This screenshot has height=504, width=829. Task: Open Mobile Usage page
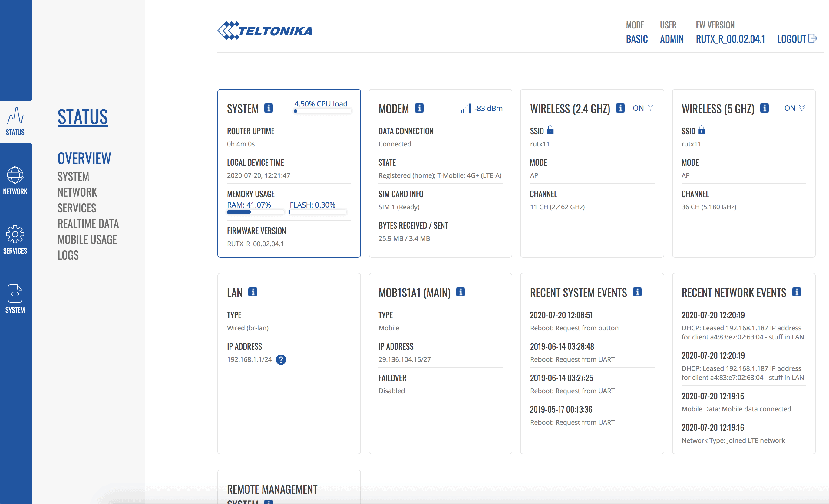(x=87, y=240)
